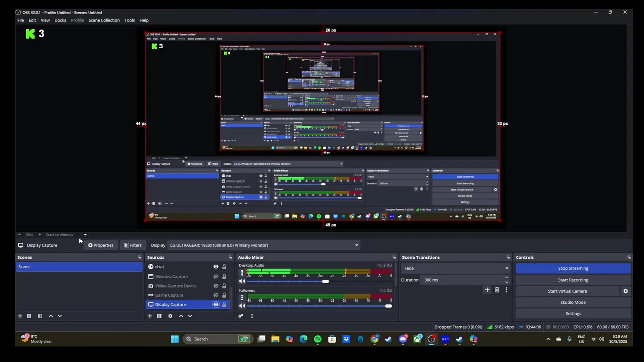Open the Help menu
Screen dimensions: 644x362
pos(144,20)
